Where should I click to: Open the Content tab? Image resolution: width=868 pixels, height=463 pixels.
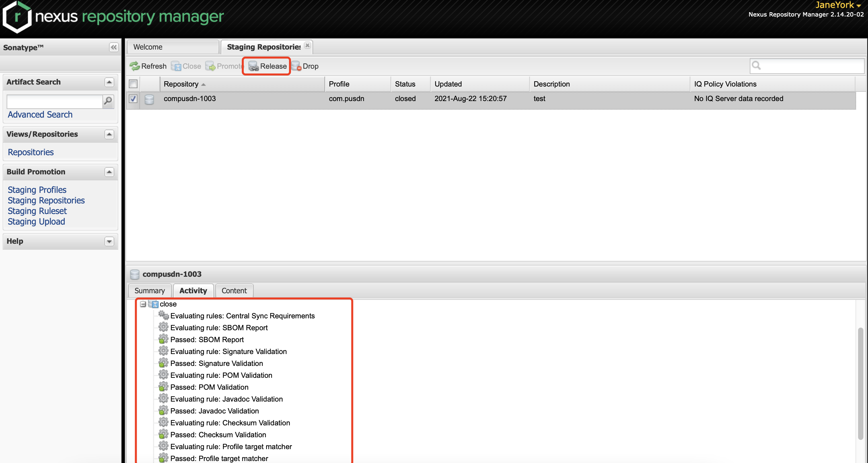234,291
